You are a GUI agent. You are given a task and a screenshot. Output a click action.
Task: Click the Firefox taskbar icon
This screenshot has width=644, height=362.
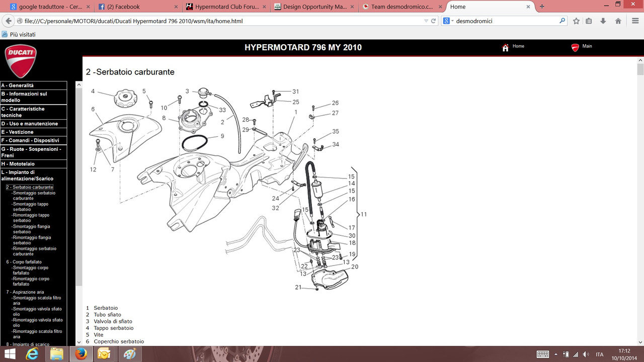(x=80, y=354)
